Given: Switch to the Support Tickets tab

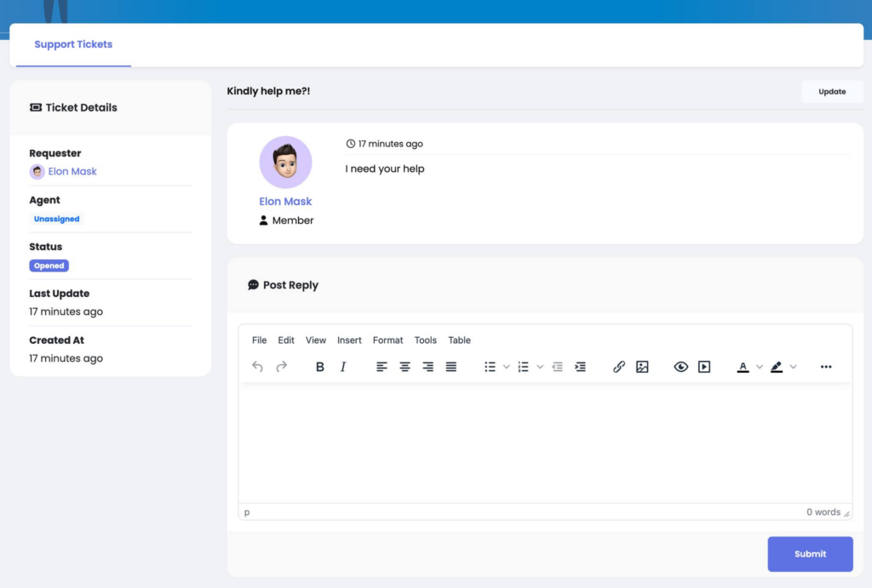Looking at the screenshot, I should 73,44.
